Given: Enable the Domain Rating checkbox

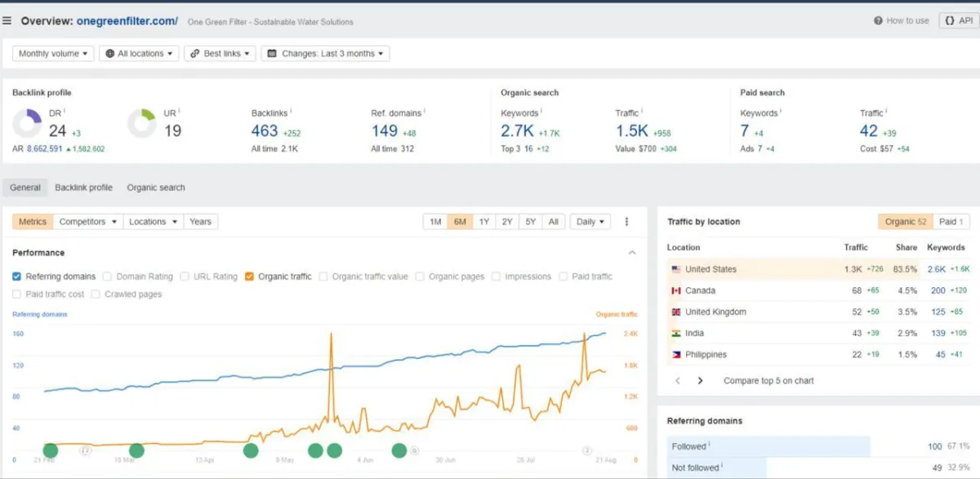Looking at the screenshot, I should click(108, 277).
